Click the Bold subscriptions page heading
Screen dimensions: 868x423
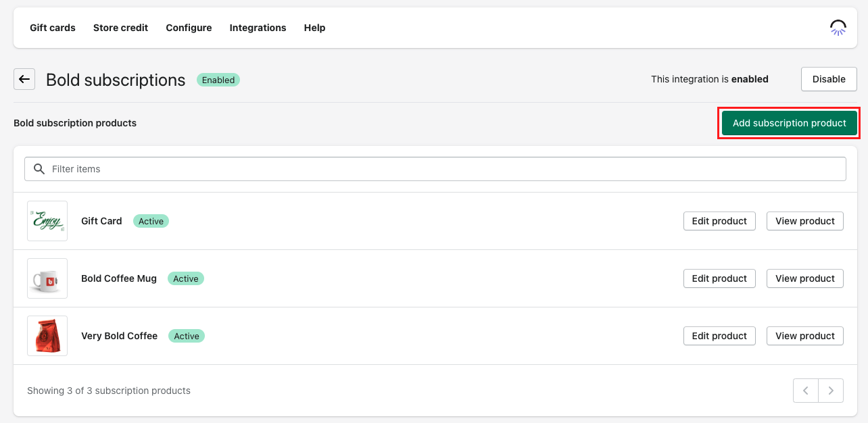pos(116,80)
